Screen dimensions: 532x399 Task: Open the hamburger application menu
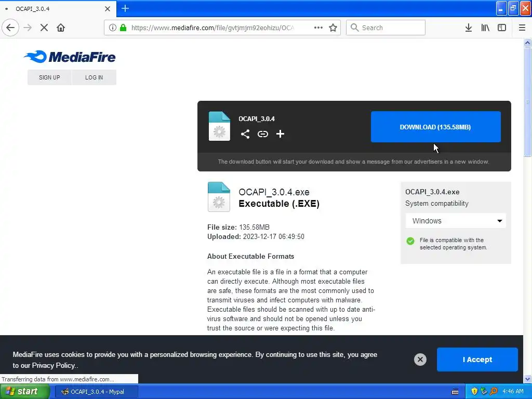click(522, 28)
